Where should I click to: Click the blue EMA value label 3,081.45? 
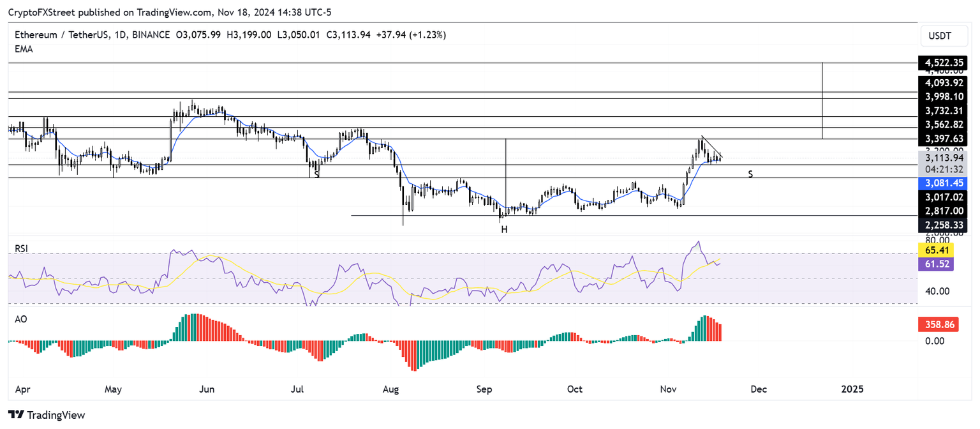(x=942, y=183)
